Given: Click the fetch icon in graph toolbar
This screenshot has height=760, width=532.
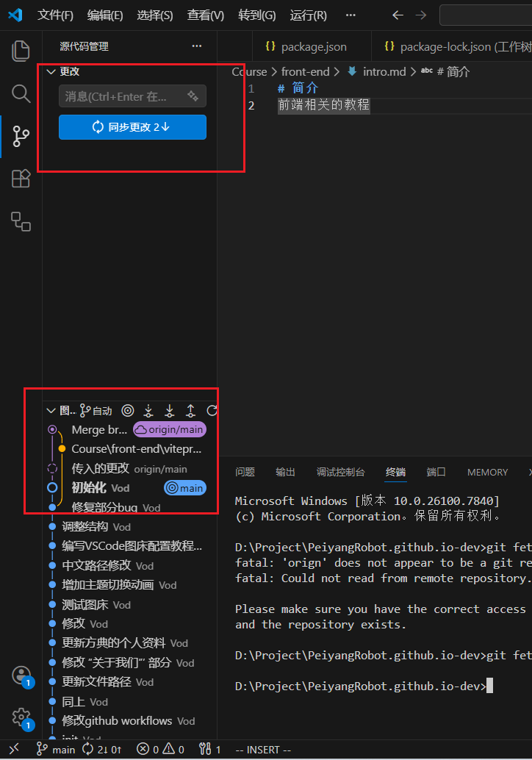Looking at the screenshot, I should coord(148,411).
